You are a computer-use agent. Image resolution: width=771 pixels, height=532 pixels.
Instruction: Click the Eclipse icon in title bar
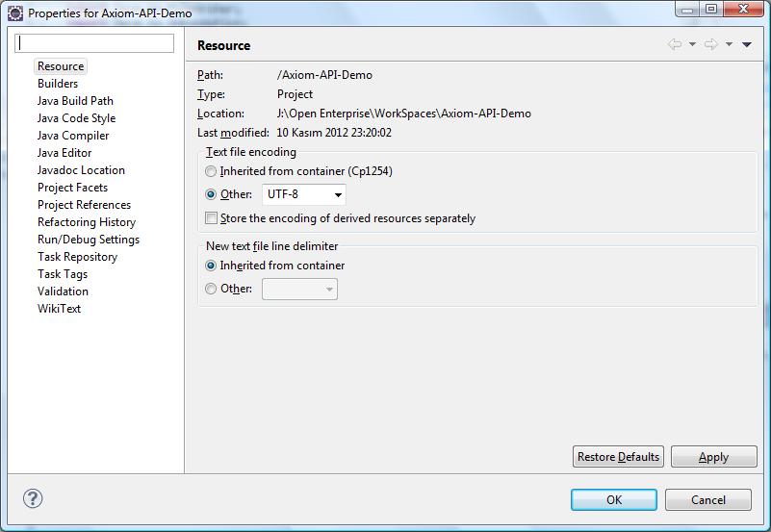[15, 13]
